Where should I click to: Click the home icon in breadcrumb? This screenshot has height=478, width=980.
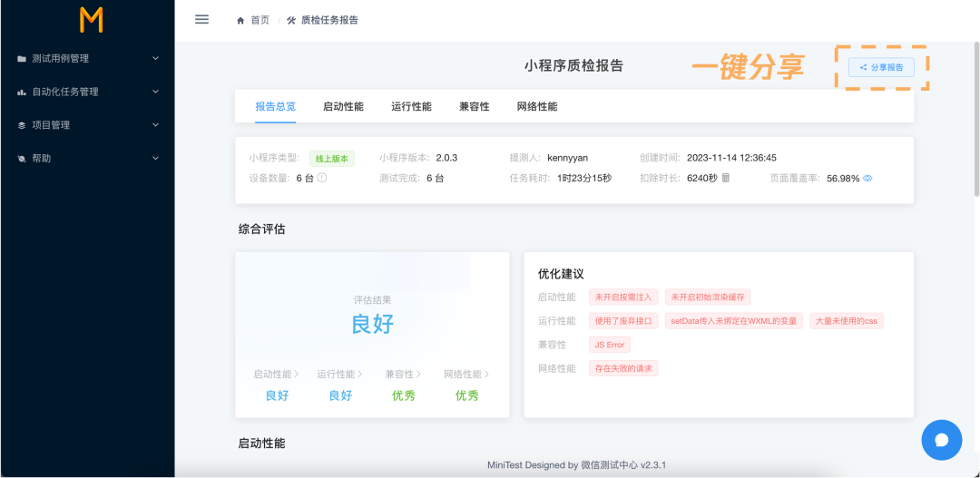pos(240,20)
